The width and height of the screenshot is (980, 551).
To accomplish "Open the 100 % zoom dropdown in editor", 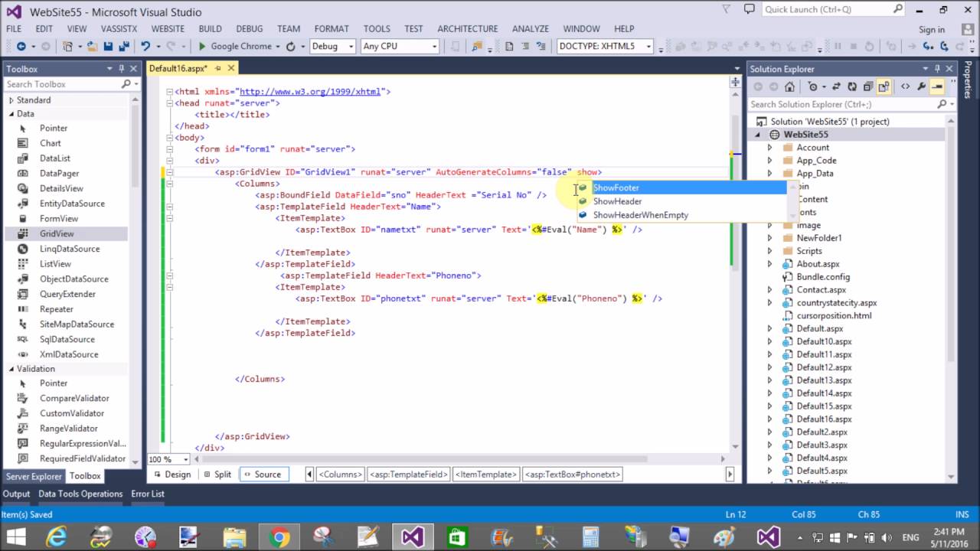I will pos(186,459).
